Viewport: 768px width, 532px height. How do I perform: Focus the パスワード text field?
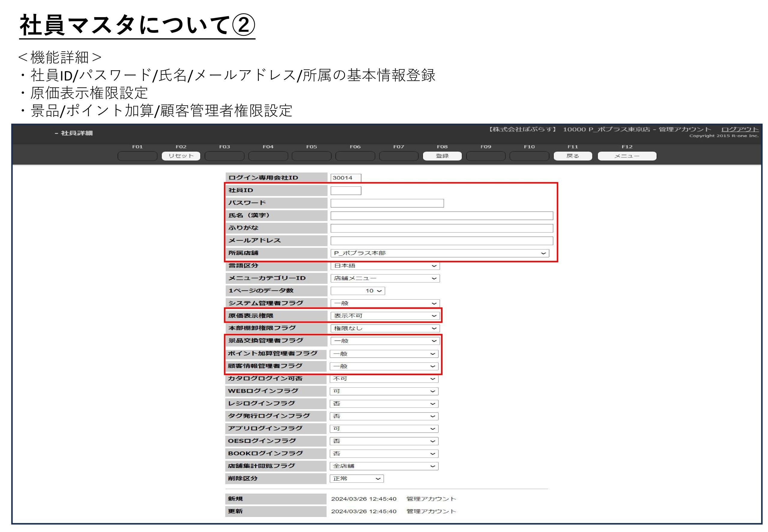[387, 203]
